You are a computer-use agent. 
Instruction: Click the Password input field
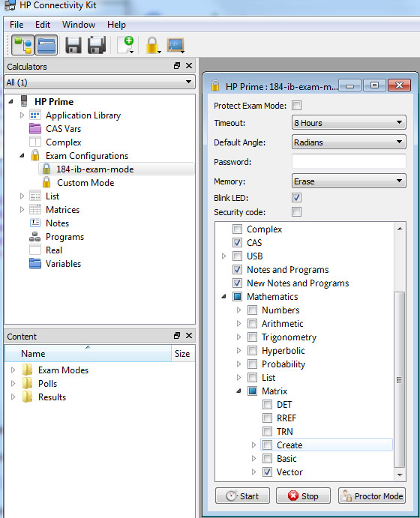pos(349,161)
